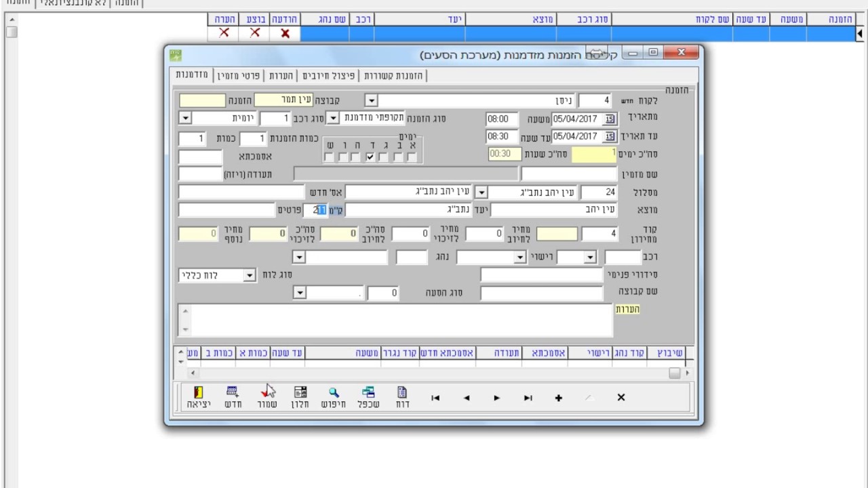
Task: Open calendar picker for עד תאריך date
Action: pos(610,137)
